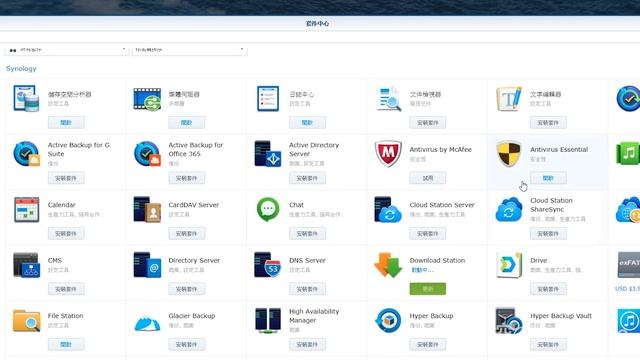Click the green Download Station update button
The height and width of the screenshot is (360, 640).
point(428,289)
